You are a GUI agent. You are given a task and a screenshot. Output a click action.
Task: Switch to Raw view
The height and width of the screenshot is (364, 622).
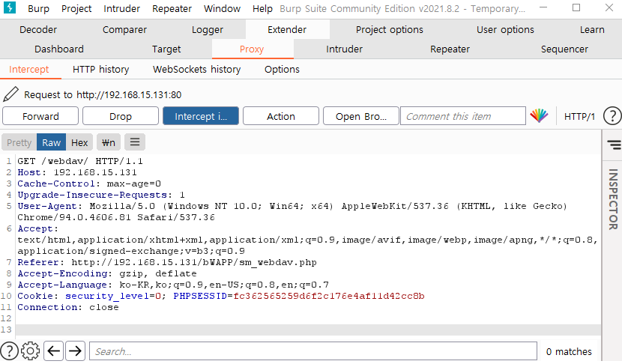(51, 142)
